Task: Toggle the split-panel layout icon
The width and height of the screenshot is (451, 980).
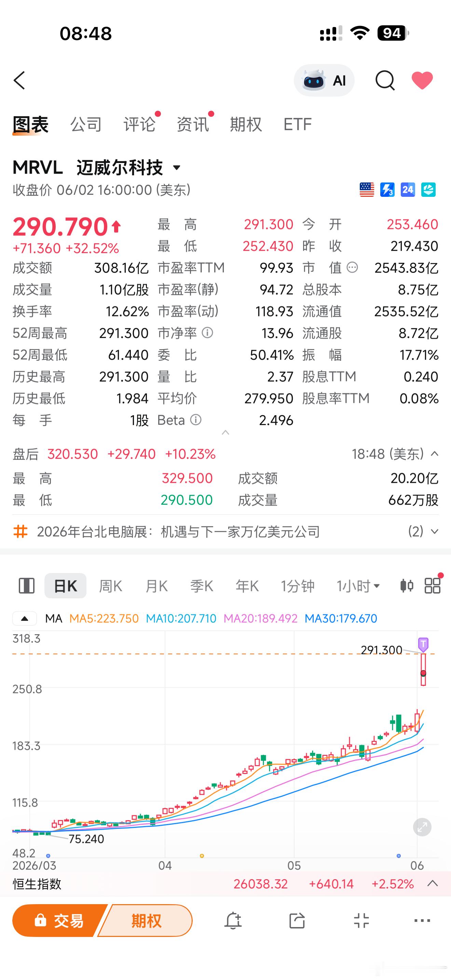Action: [27, 586]
